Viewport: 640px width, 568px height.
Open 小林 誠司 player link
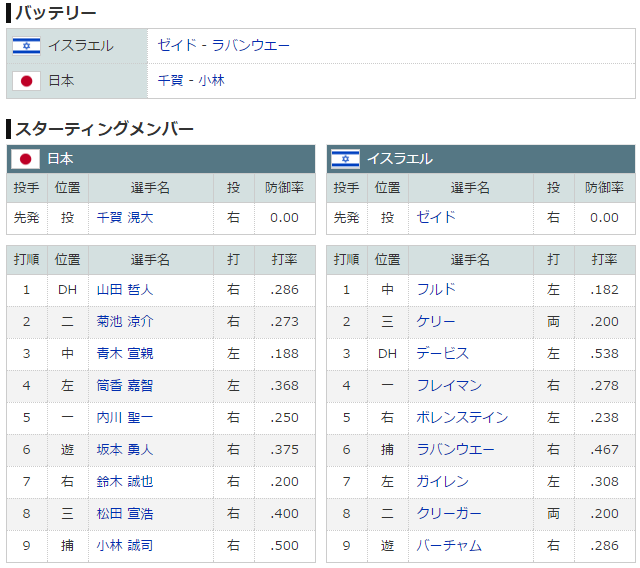(125, 546)
